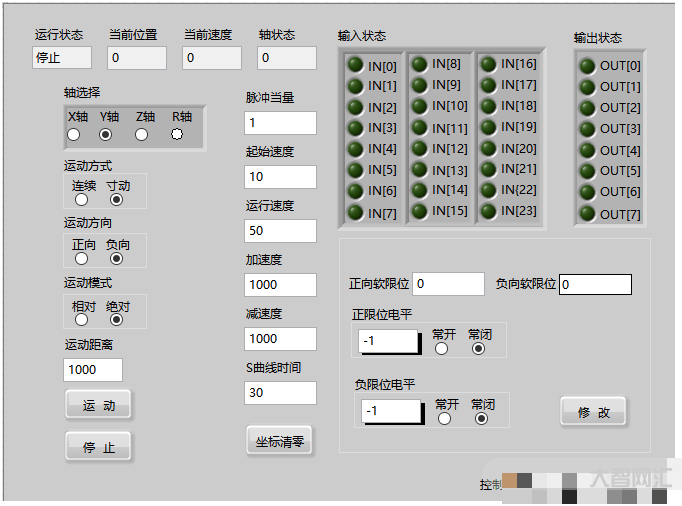Toggle the OUT[7] output indicator
The image size is (682, 506).
coord(586,213)
